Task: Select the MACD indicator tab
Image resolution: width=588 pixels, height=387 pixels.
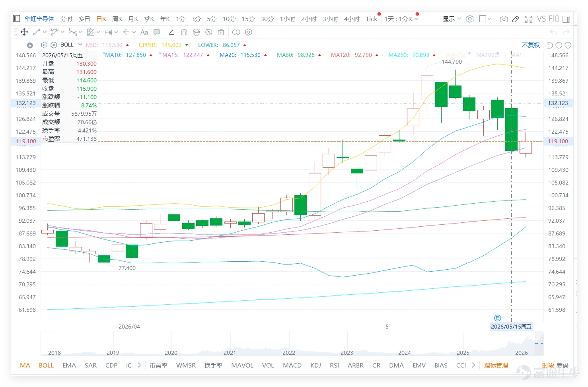Action: (292, 365)
